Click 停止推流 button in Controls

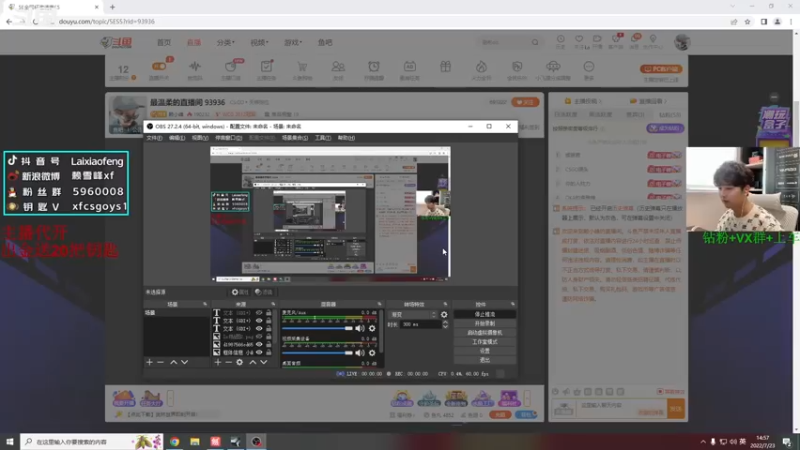[x=484, y=314]
